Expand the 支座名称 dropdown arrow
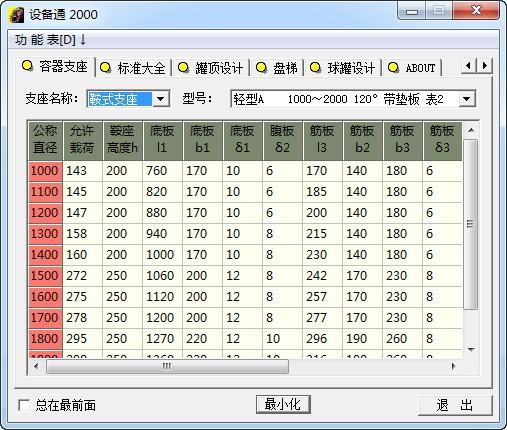507x430 pixels. click(161, 99)
